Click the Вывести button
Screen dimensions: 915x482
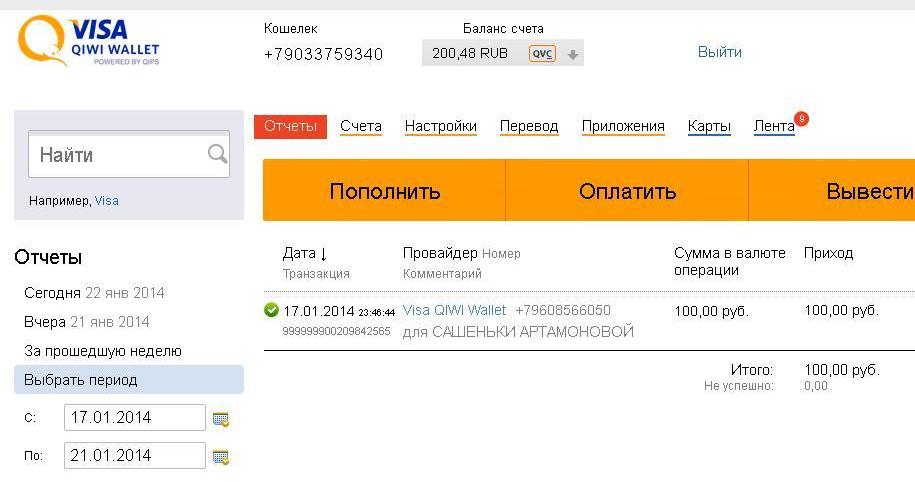(832, 190)
